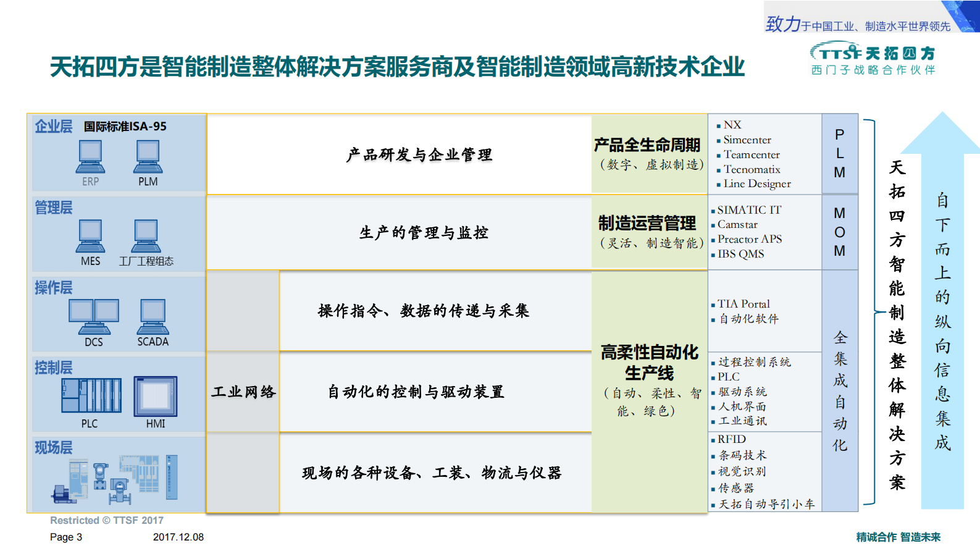980x551 pixels.
Task: Click the TTSF 天拓四方 logo
Action: (x=873, y=52)
